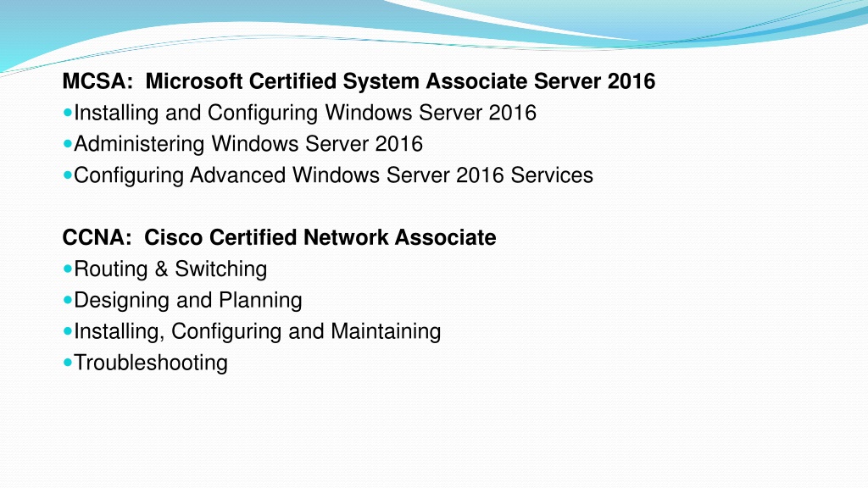Click the Routing & Switching bullet text

(170, 269)
